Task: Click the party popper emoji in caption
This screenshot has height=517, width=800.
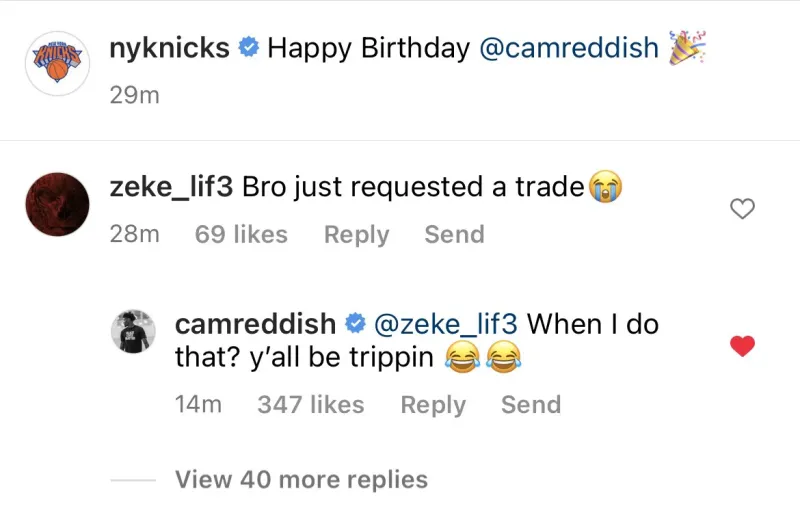Action: coord(686,47)
